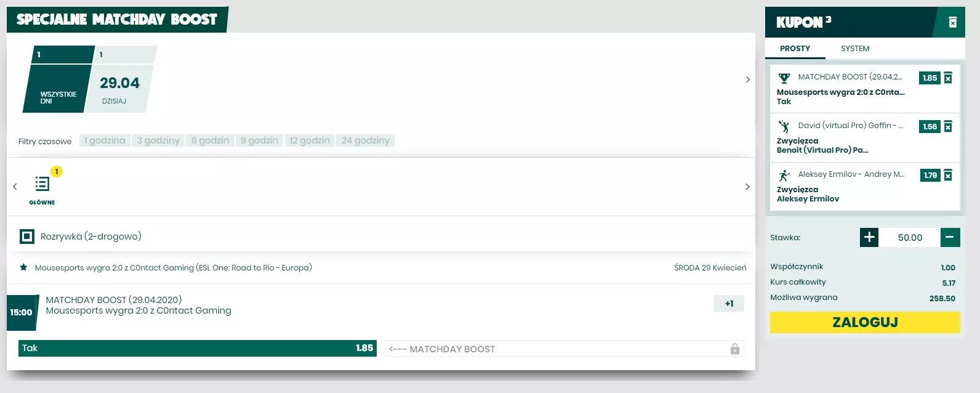Select the Główne market list icon
The width and height of the screenshot is (980, 393).
(x=42, y=184)
